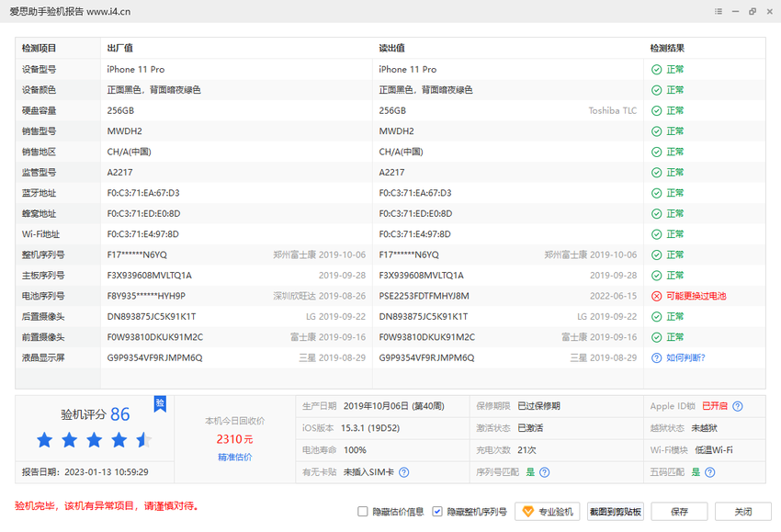Click the green check icon for 硬盘容量
Image resolution: width=781 pixels, height=532 pixels.
coord(656,110)
